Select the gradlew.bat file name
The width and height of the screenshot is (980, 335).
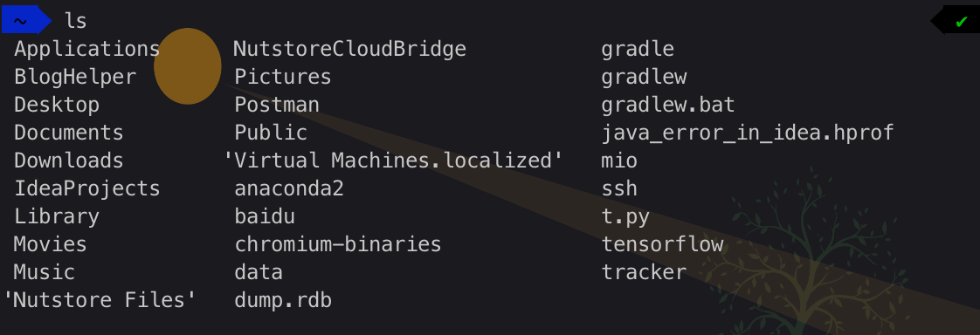click(x=668, y=105)
